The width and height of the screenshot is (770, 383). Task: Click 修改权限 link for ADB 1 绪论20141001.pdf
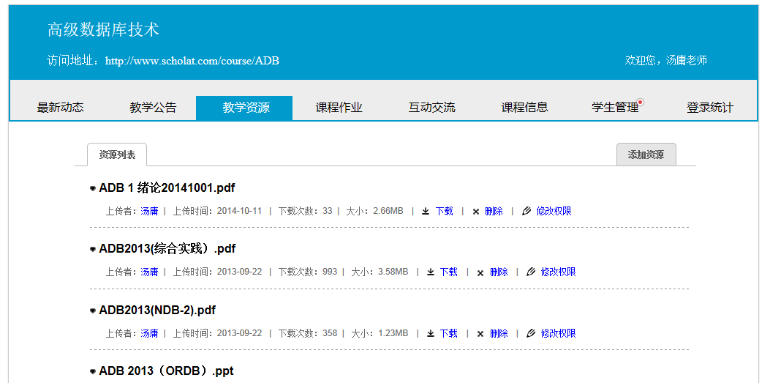553,212
